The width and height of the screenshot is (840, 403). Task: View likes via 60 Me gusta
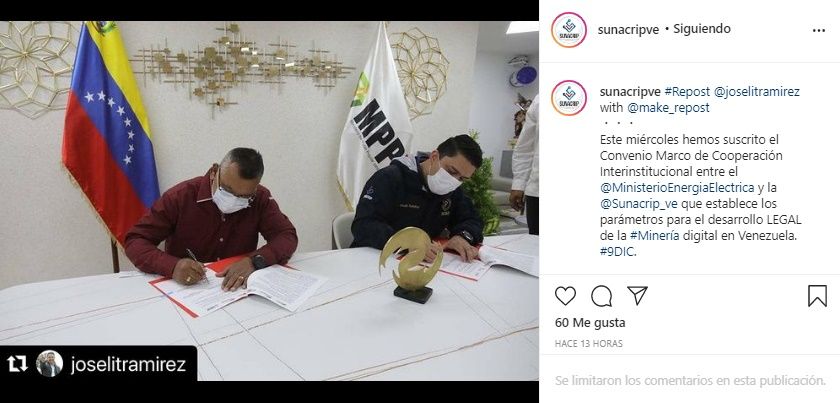(590, 323)
